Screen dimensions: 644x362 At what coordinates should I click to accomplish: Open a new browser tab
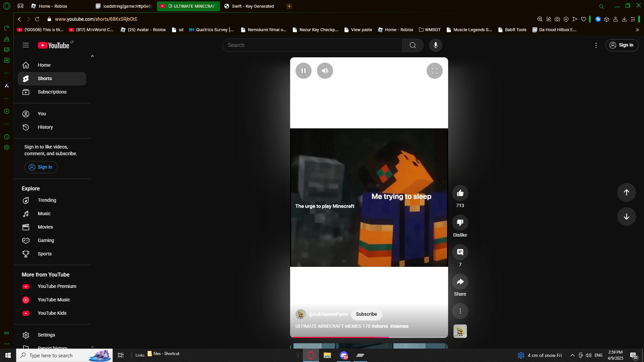click(289, 6)
